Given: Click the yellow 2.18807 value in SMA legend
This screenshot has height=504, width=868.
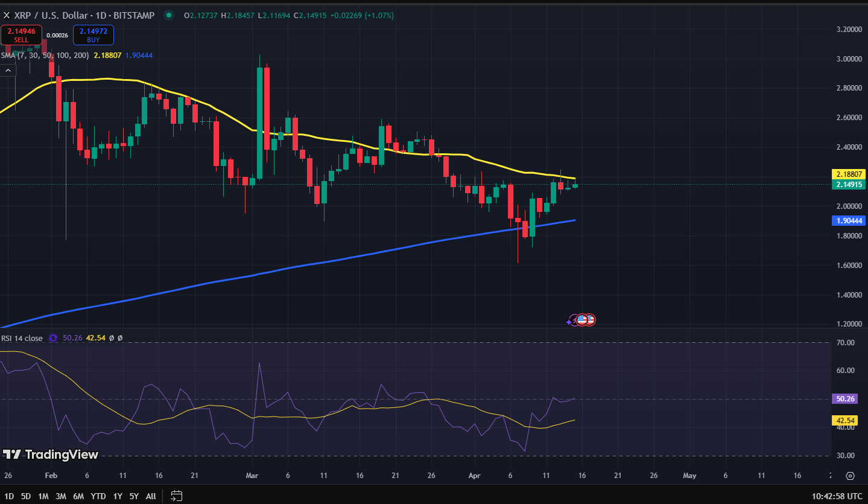Looking at the screenshot, I should point(109,55).
